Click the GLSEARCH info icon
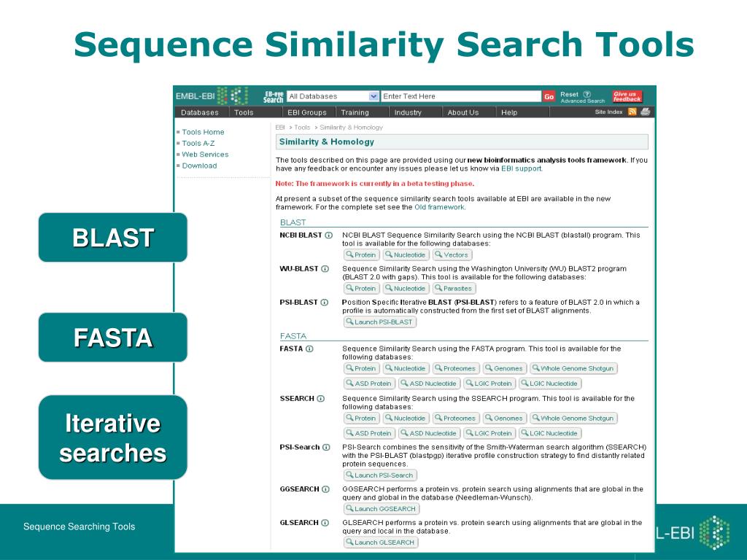 (x=325, y=522)
